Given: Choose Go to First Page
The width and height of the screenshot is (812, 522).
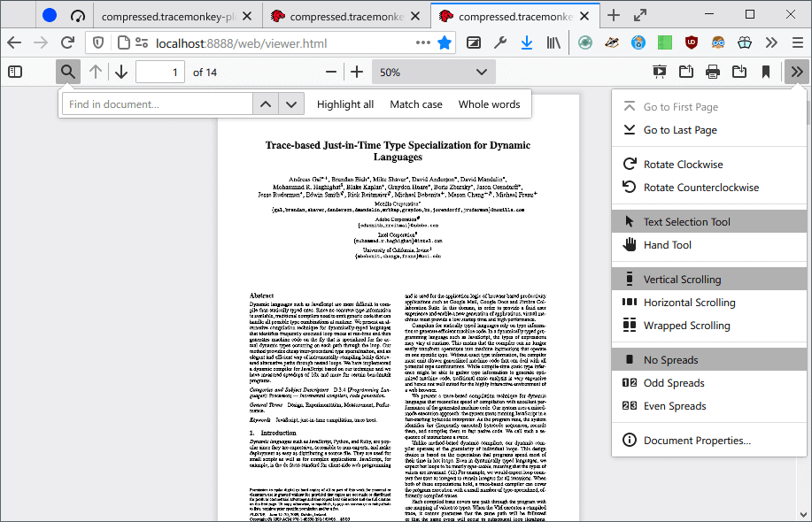Looking at the screenshot, I should tap(709, 106).
